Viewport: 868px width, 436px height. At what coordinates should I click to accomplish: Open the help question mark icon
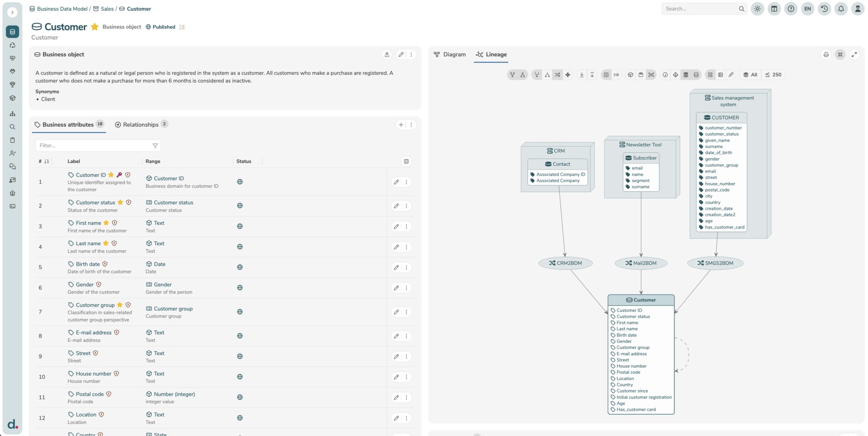pos(791,9)
